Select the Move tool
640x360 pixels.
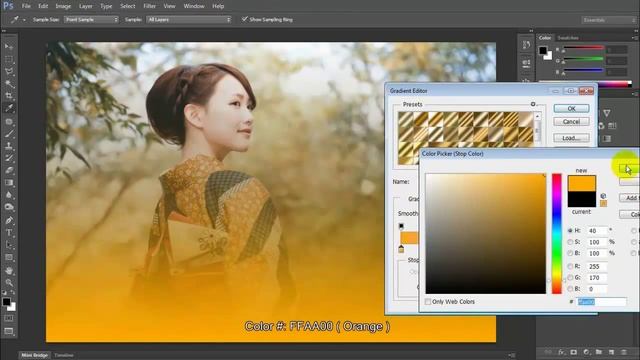pyautogui.click(x=9, y=47)
